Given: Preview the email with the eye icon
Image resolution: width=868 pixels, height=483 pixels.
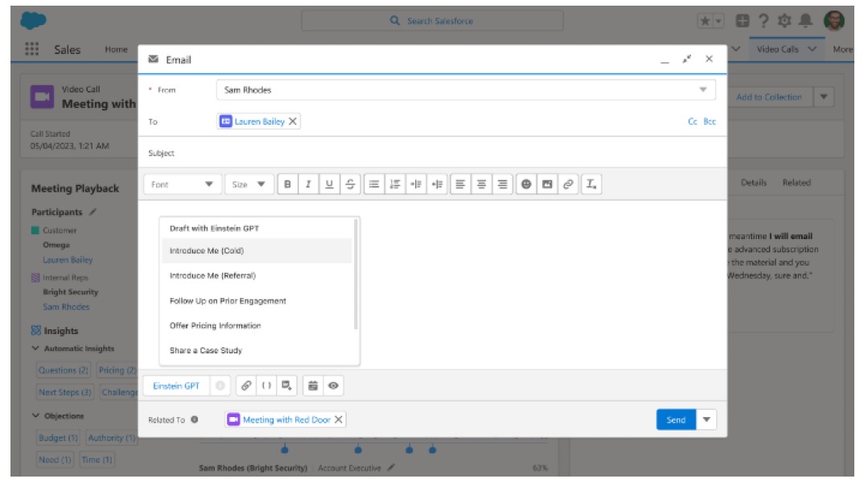Looking at the screenshot, I should tap(331, 386).
